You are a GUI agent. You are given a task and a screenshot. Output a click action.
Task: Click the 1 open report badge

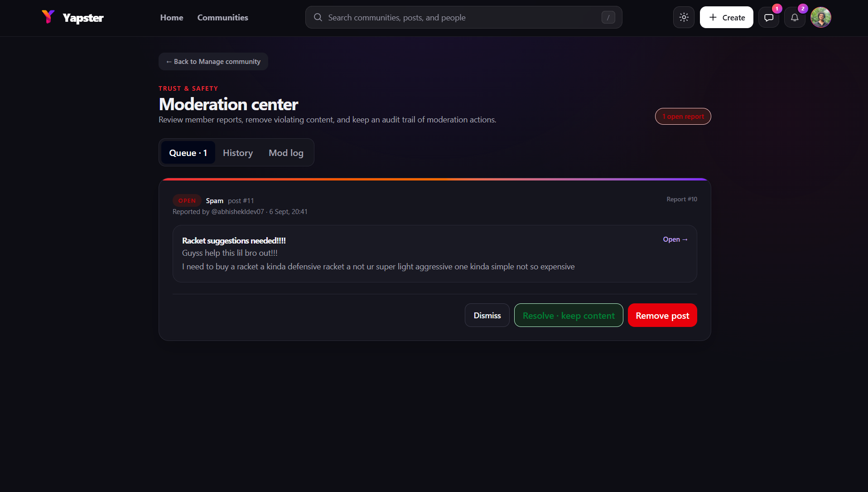pyautogui.click(x=683, y=117)
